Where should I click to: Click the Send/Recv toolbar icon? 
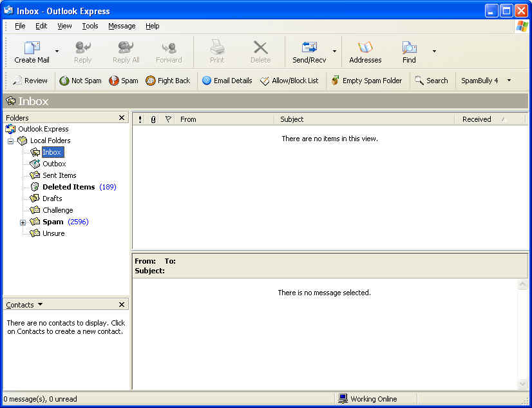[309, 52]
